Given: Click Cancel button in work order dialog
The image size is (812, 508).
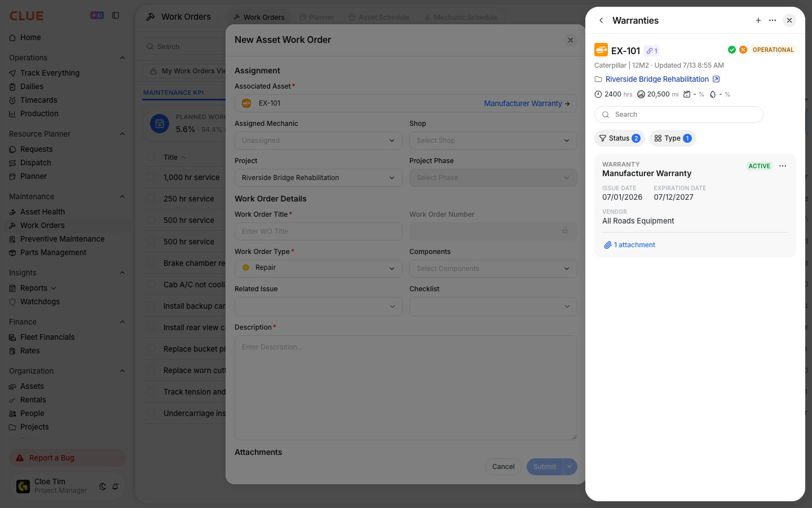Looking at the screenshot, I should click(504, 467).
